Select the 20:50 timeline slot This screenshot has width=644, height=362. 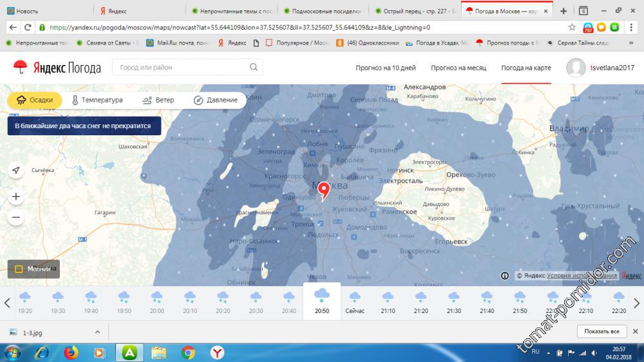tap(322, 301)
